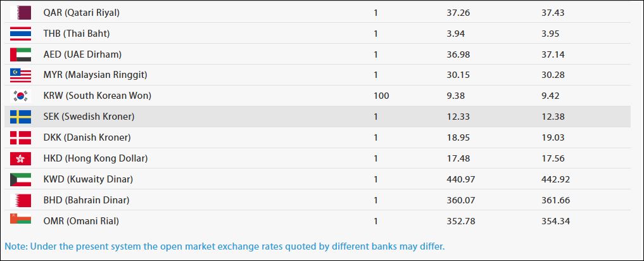Click the Thailand flag icon
Image resolution: width=644 pixels, height=261 pixels.
tap(20, 33)
